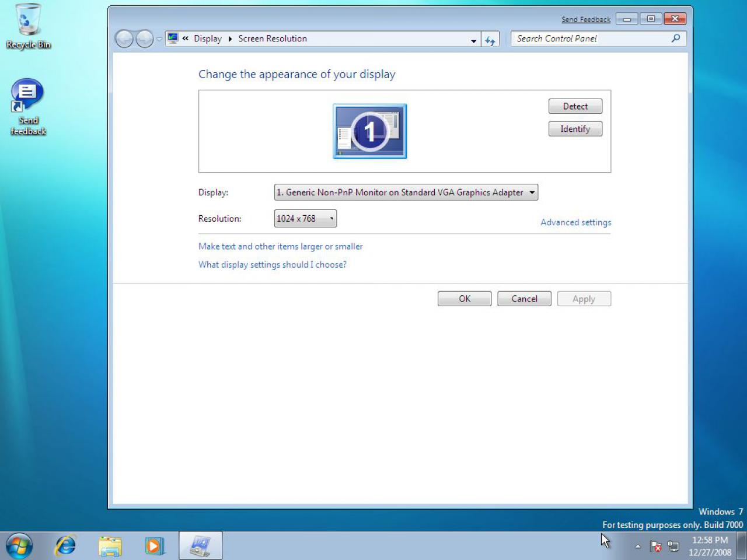Image resolution: width=747 pixels, height=560 pixels.
Task: Expand the arrow after Display breadcrumb
Action: 231,38
